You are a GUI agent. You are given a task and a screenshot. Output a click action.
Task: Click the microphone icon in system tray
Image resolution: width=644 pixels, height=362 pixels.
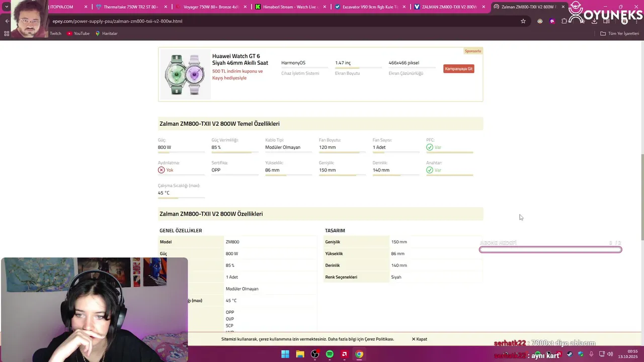(591, 354)
